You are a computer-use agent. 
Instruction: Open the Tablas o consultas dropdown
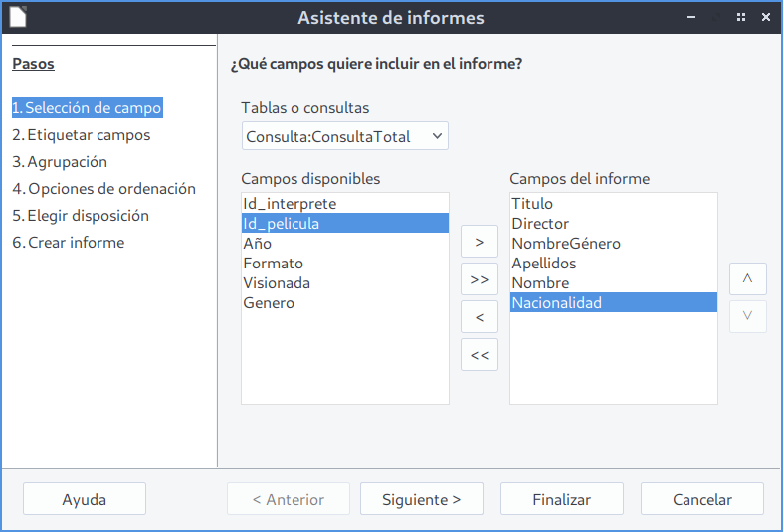tap(344, 136)
